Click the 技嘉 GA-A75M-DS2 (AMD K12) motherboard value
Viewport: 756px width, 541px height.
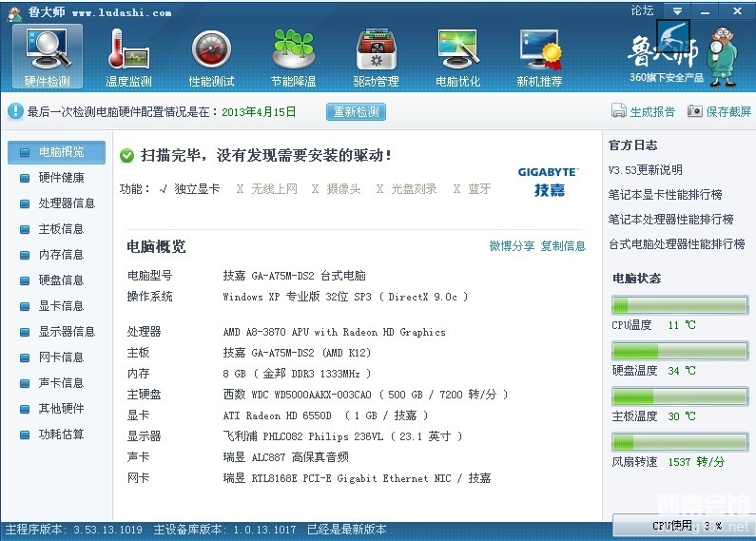pyautogui.click(x=297, y=353)
